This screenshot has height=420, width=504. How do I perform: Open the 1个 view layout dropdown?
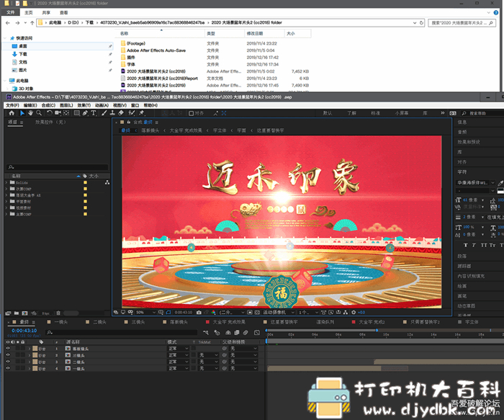tap(308, 312)
